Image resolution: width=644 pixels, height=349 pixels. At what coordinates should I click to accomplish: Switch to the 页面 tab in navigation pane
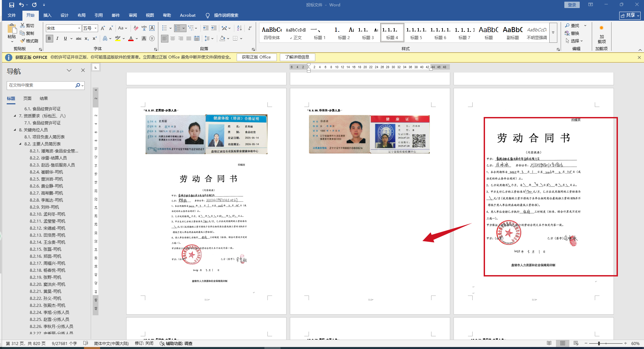[27, 99]
